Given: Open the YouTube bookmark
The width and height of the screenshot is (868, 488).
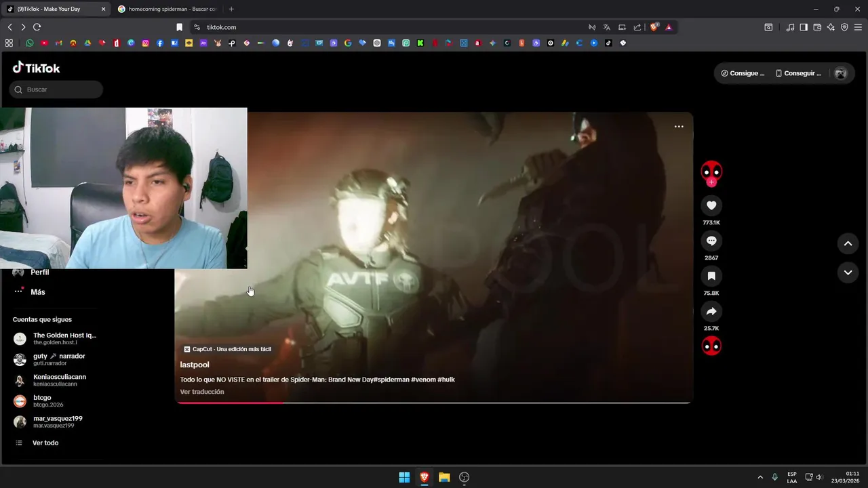Looking at the screenshot, I should tap(44, 43).
